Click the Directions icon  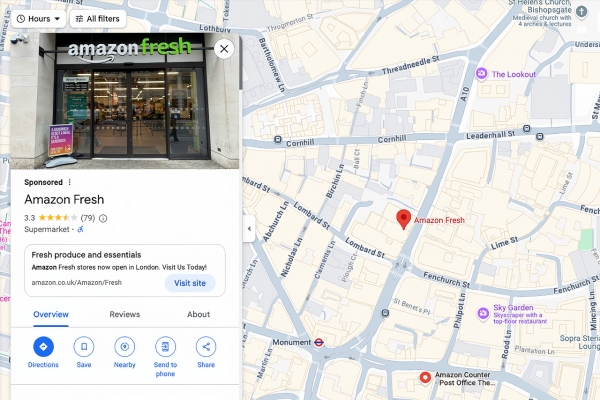tap(43, 346)
